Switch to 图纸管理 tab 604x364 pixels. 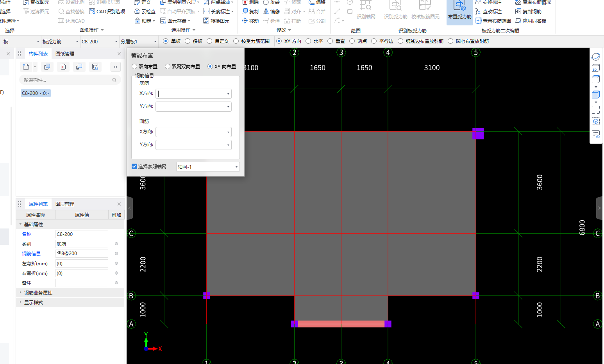point(65,54)
